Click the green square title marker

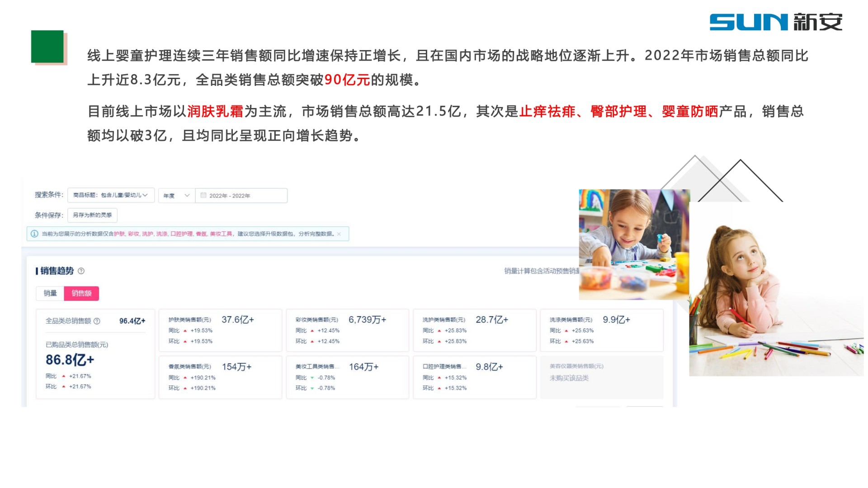tap(47, 47)
